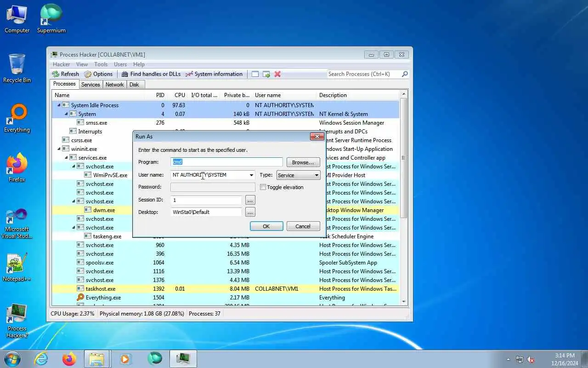588x368 pixels.
Task: Click CPU Usage in status bar
Action: coord(72,314)
